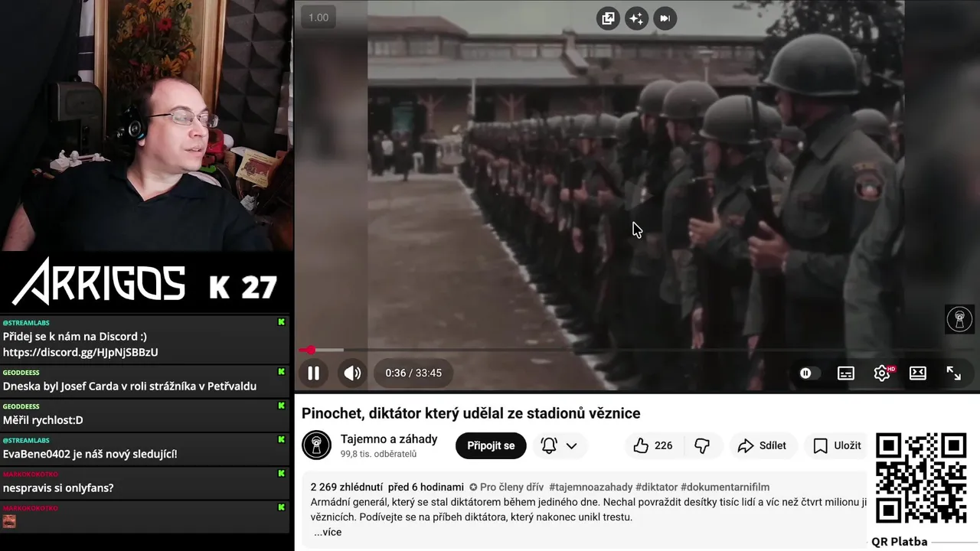Open the Tajemno a záhady channel name

coord(389,439)
